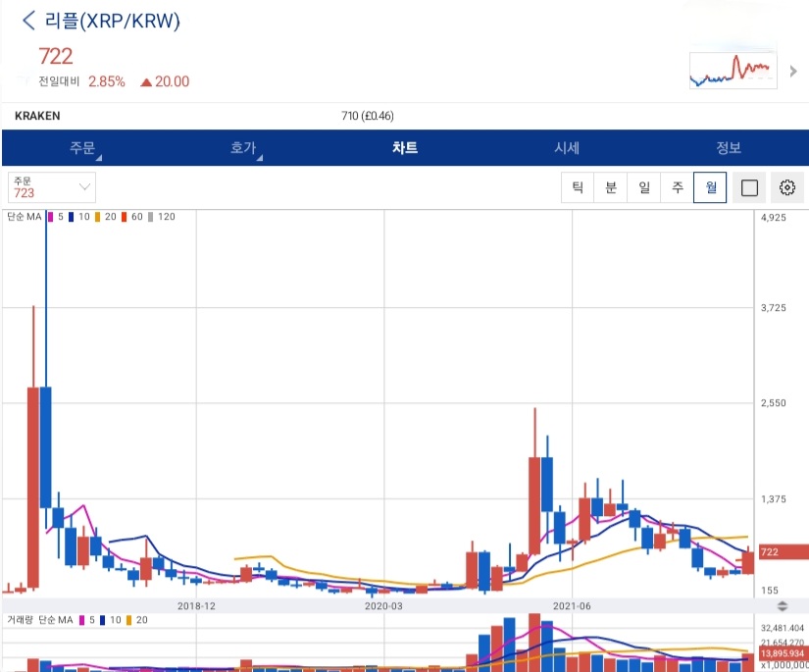Click the 전일대비 label
This screenshot has width=809, height=672.
pos(59,81)
